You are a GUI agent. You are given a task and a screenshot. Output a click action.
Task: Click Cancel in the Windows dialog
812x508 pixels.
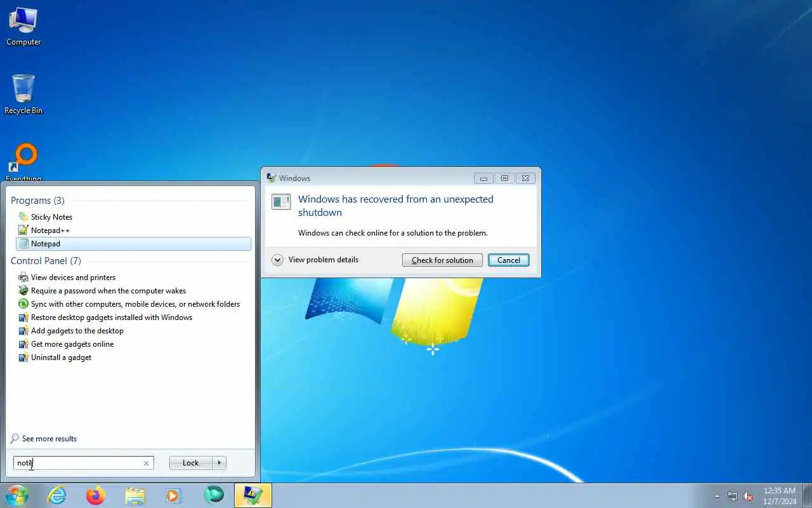[509, 260]
